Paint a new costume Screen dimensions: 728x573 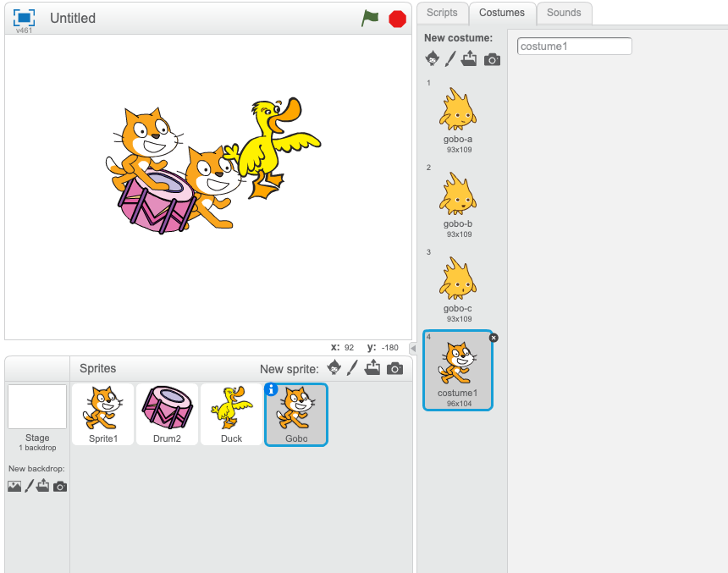coord(450,58)
